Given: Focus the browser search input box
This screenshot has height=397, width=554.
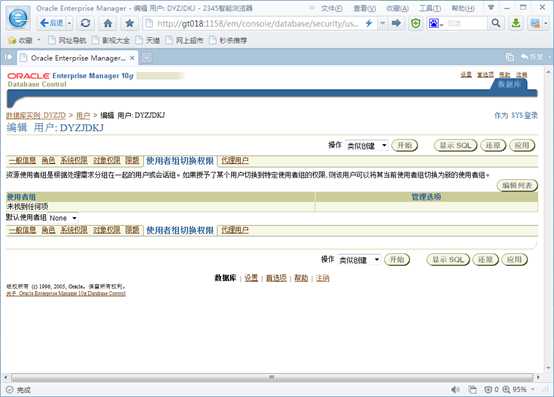Looking at the screenshot, I should (466, 24).
